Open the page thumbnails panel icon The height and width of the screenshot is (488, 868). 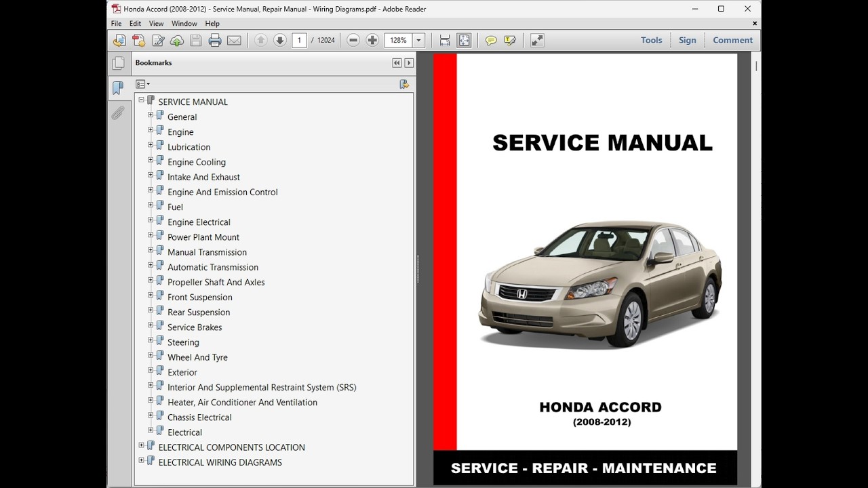pyautogui.click(x=119, y=63)
